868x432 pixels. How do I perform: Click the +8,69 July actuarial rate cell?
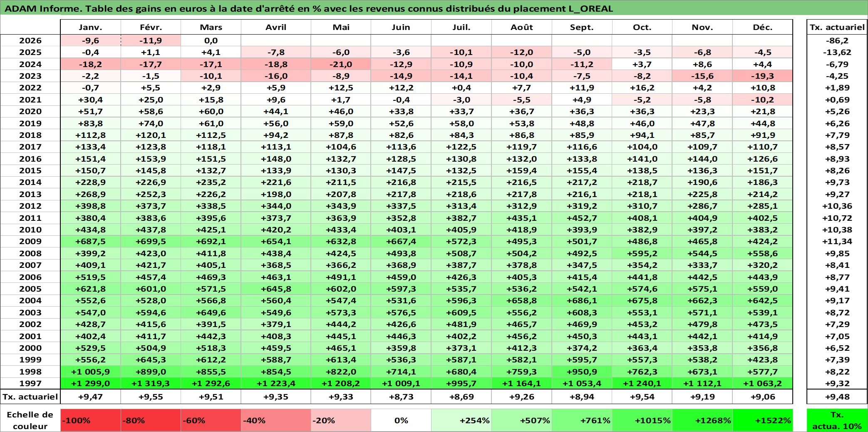coord(461,397)
